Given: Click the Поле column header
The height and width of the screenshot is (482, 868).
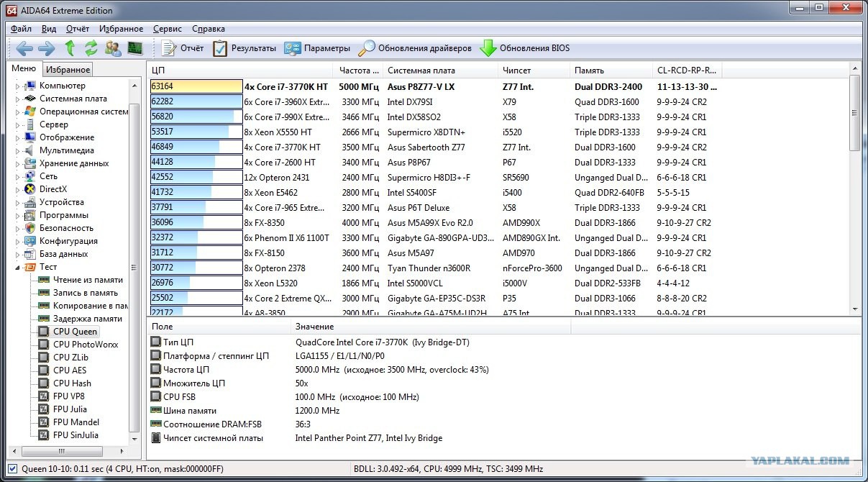Looking at the screenshot, I should pos(219,327).
